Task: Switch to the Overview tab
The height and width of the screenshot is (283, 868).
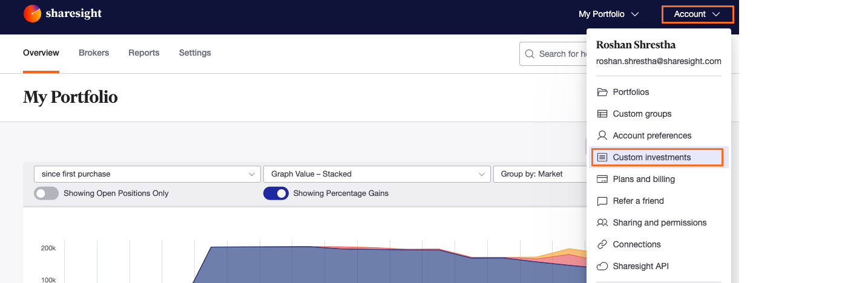Action: [41, 53]
